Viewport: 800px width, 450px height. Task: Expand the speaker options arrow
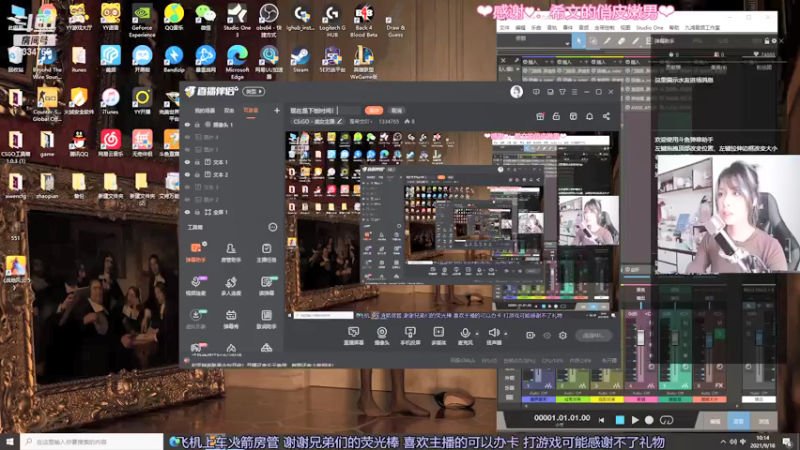pyautogui.click(x=506, y=333)
